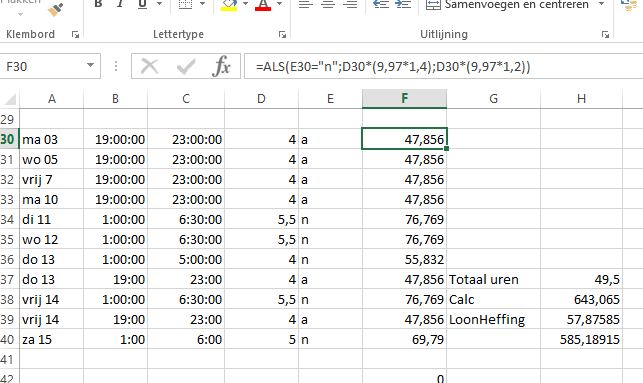Increase indent

coord(403,4)
